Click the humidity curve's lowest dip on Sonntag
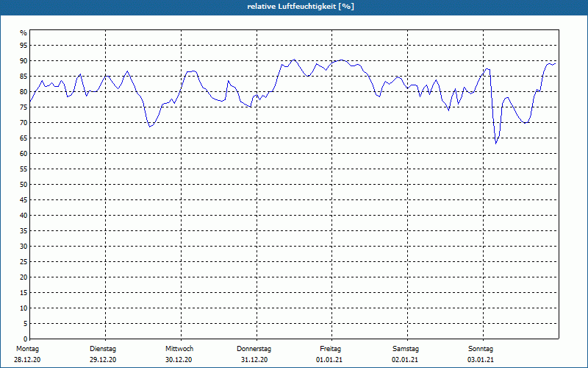 tap(495, 144)
